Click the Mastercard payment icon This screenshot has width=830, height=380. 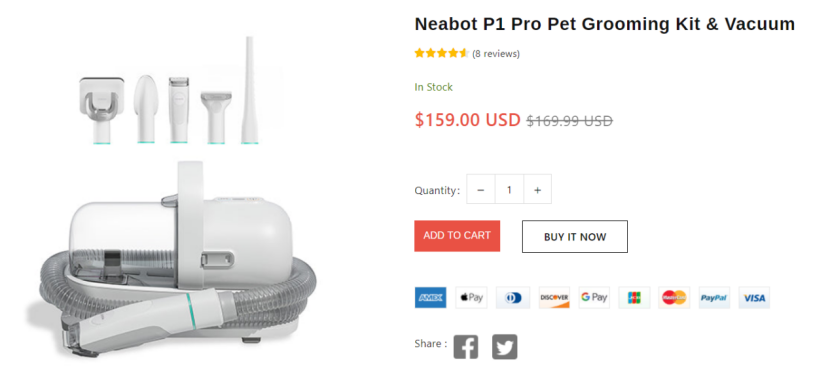coord(674,297)
